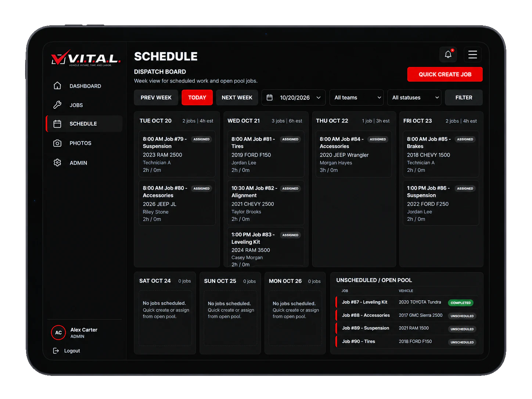Go to Dashboard page

click(85, 86)
